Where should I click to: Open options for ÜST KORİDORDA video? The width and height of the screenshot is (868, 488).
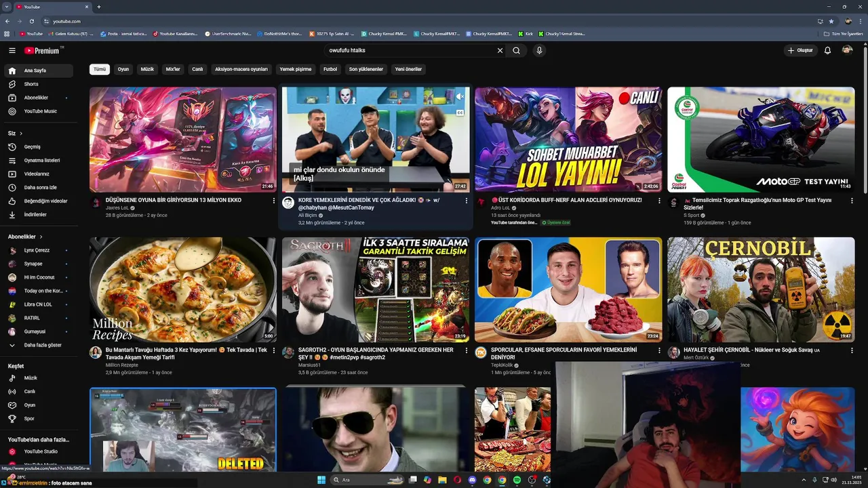point(659,201)
